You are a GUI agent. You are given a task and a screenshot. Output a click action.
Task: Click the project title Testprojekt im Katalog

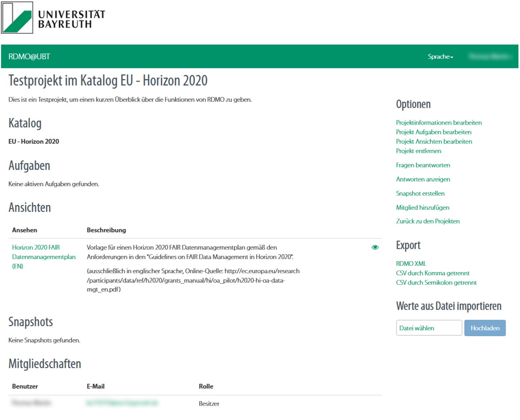click(108, 80)
